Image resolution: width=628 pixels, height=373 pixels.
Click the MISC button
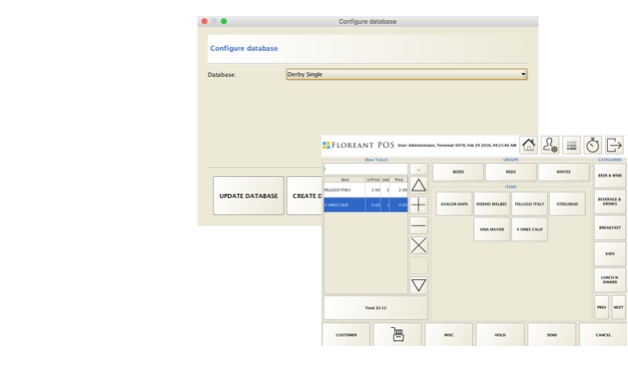[x=449, y=335]
